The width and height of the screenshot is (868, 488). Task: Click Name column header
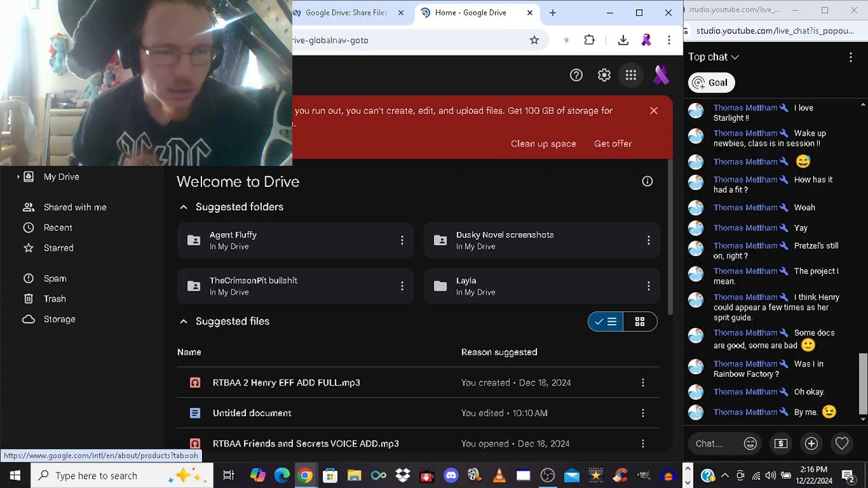pyautogui.click(x=189, y=352)
